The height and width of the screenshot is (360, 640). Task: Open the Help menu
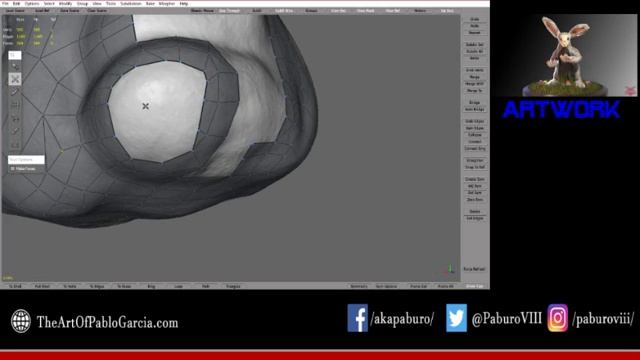(184, 3)
